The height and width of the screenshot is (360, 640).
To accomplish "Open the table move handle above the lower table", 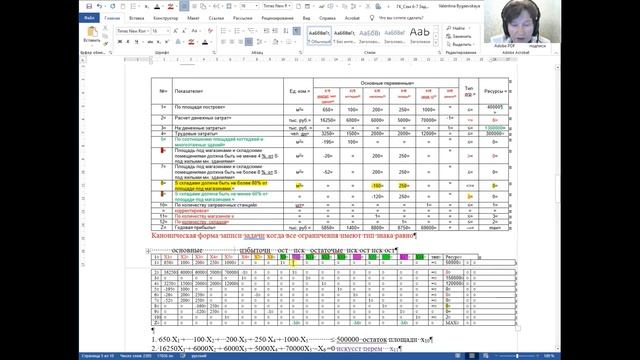I will click(x=148, y=251).
